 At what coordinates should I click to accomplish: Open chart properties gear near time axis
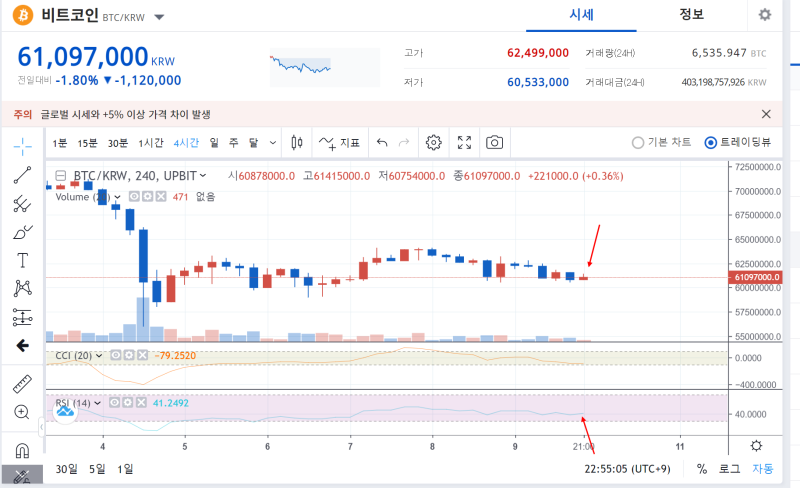point(756,446)
